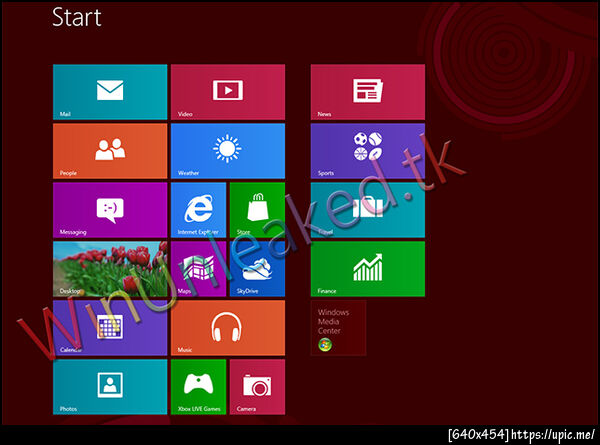Check the Weather tile
600x445 pixels.
click(228, 151)
